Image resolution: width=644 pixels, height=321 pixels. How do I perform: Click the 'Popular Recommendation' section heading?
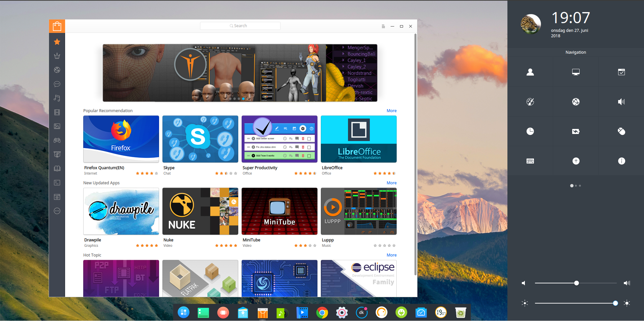tap(108, 111)
